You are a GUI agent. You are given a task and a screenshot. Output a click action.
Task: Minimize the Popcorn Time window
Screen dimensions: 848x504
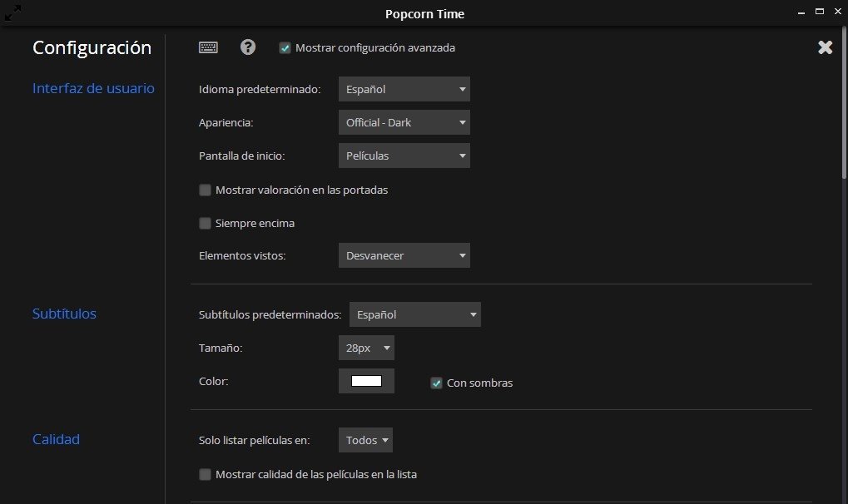click(x=801, y=12)
